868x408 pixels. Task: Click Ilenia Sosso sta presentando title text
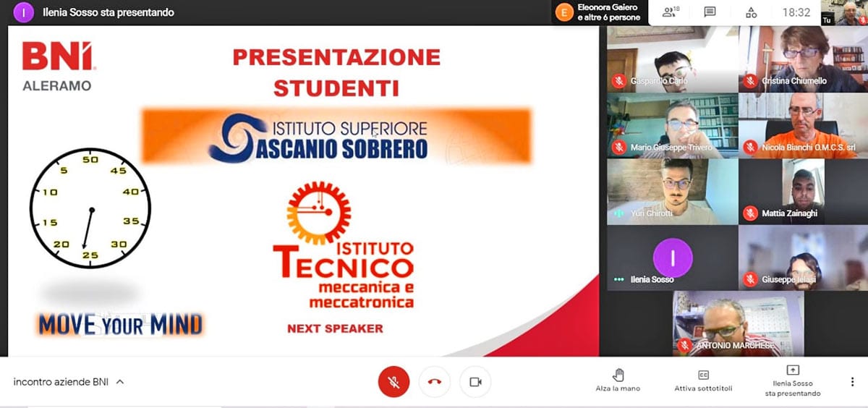[x=109, y=12]
